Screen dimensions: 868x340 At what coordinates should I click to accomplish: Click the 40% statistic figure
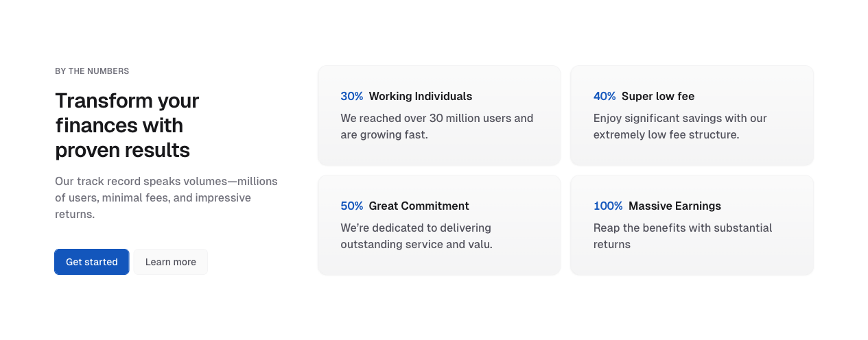(x=605, y=97)
